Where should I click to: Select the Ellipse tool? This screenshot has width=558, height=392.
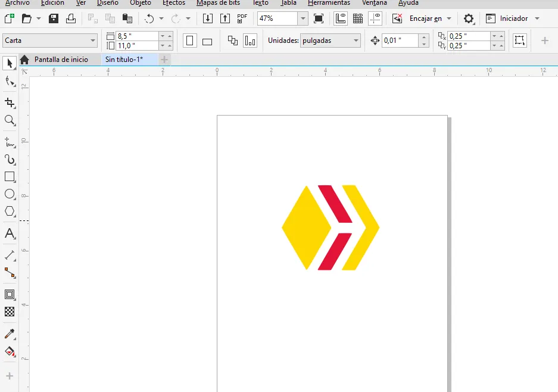point(10,194)
